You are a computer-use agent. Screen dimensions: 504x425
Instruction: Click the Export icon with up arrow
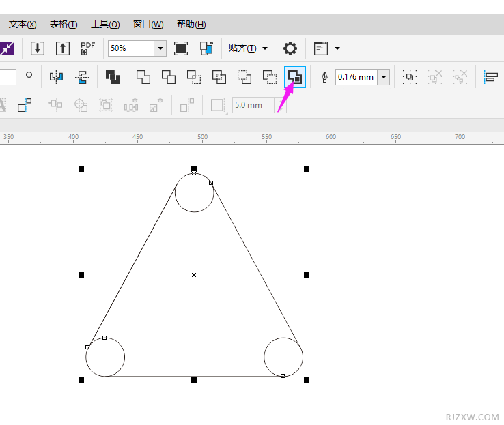(x=63, y=48)
